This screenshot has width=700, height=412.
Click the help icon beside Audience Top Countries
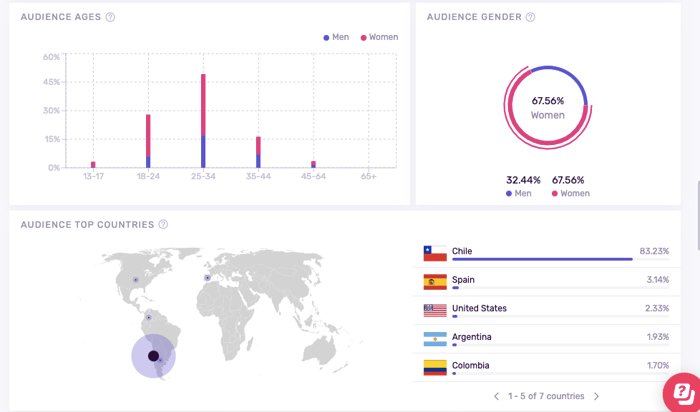tap(163, 225)
